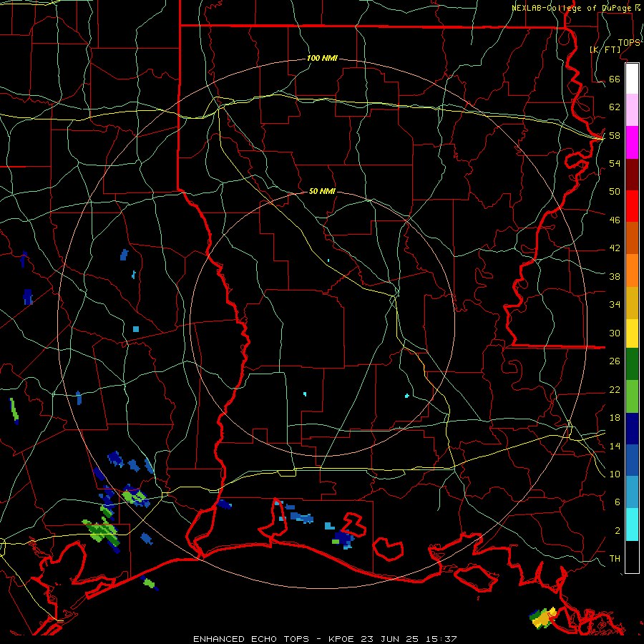Click the legend value '42'

click(x=615, y=248)
